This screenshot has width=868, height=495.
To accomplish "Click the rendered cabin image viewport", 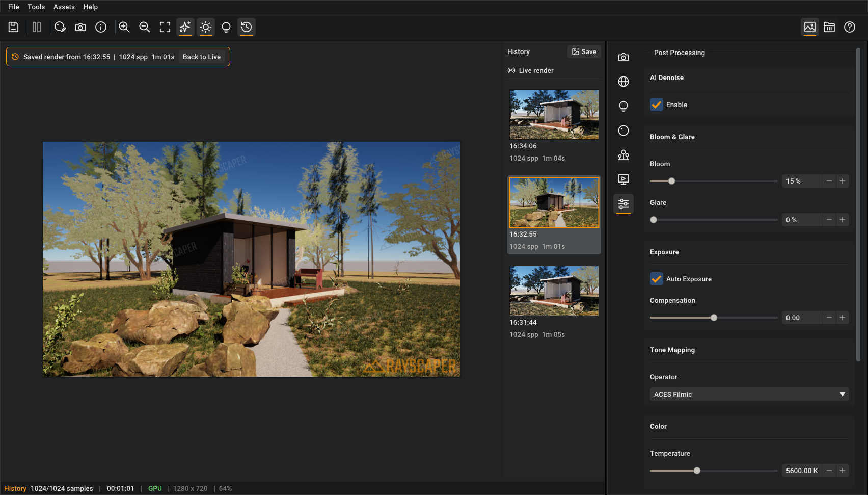I will 252,259.
